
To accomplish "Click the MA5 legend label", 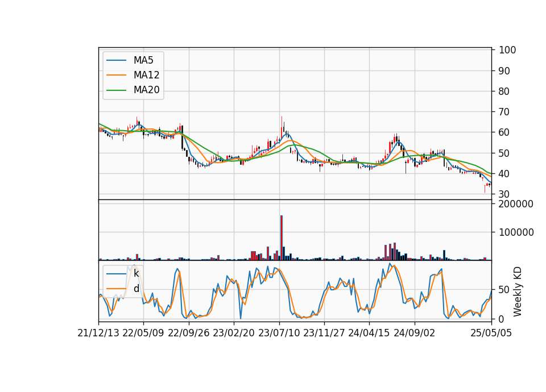I will 143,60.
